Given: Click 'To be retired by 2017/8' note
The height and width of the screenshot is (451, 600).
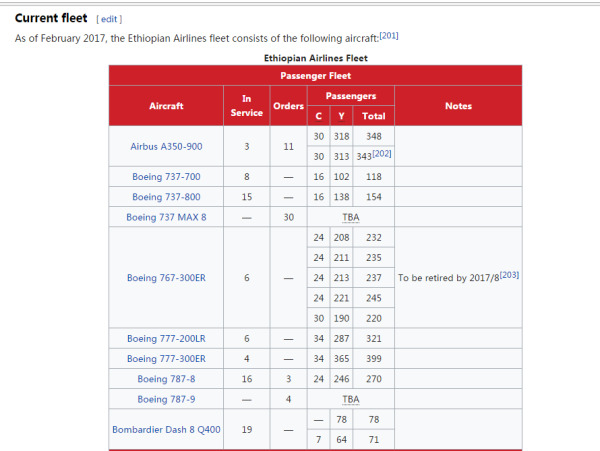Looking at the screenshot, I should tap(448, 278).
